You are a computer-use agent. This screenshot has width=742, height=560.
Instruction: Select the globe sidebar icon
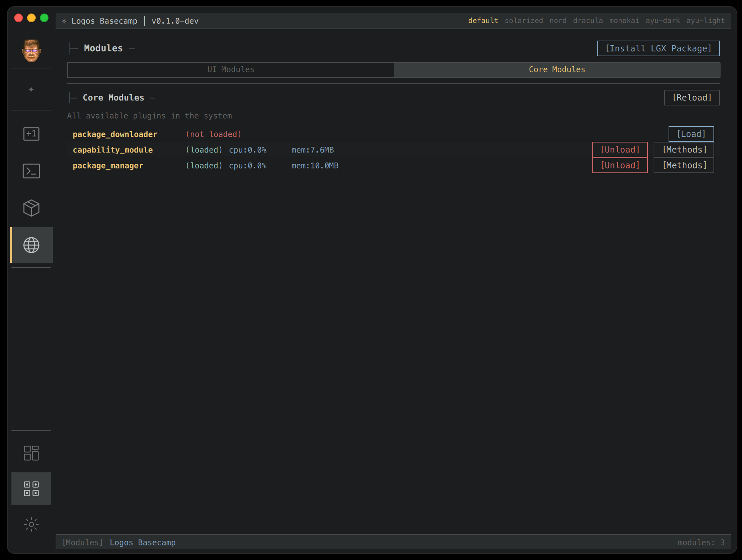[31, 245]
